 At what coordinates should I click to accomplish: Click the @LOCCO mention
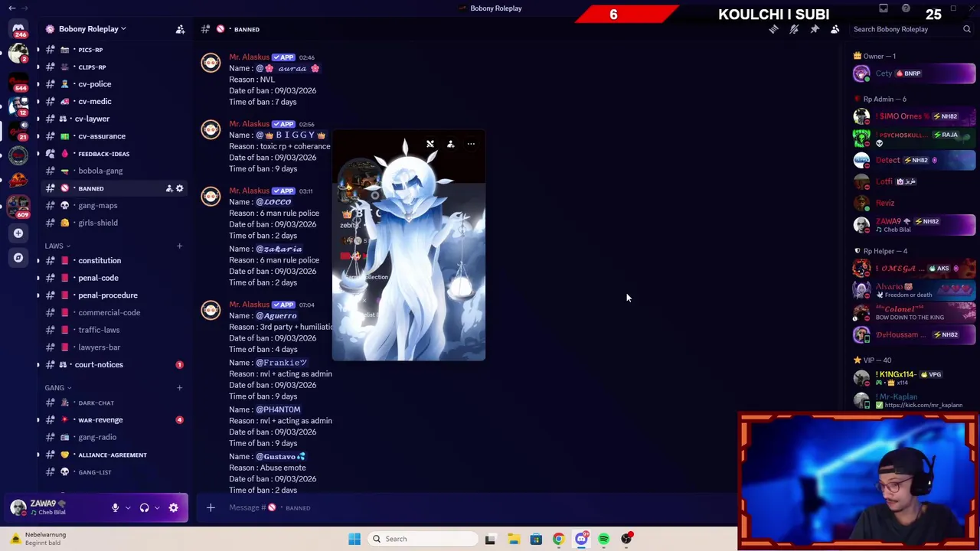[x=273, y=202]
